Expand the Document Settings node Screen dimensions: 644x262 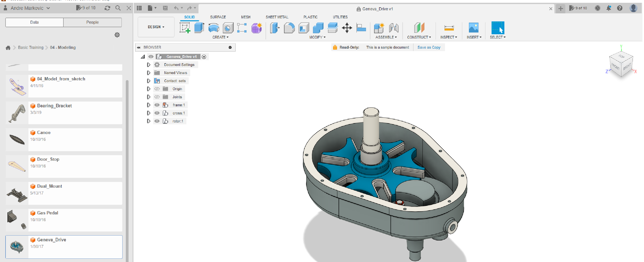[x=149, y=65]
